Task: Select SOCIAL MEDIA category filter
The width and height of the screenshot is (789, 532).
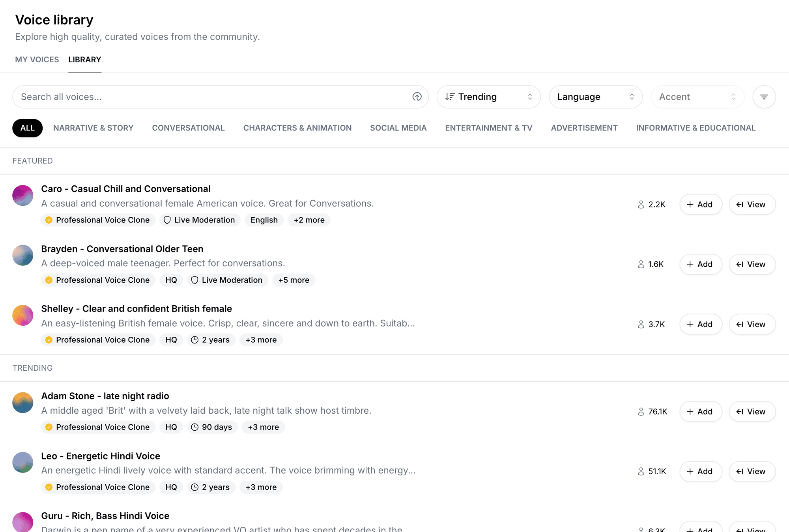Action: pos(398,128)
